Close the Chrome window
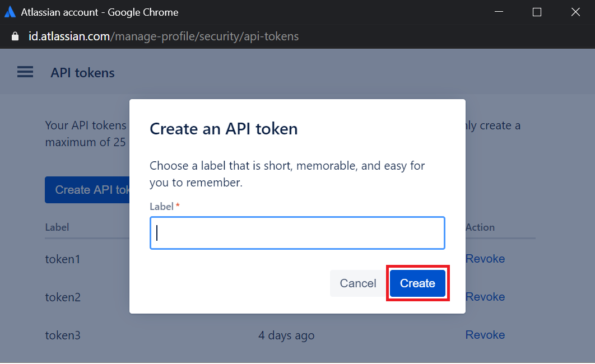The width and height of the screenshot is (595, 364). click(x=575, y=12)
